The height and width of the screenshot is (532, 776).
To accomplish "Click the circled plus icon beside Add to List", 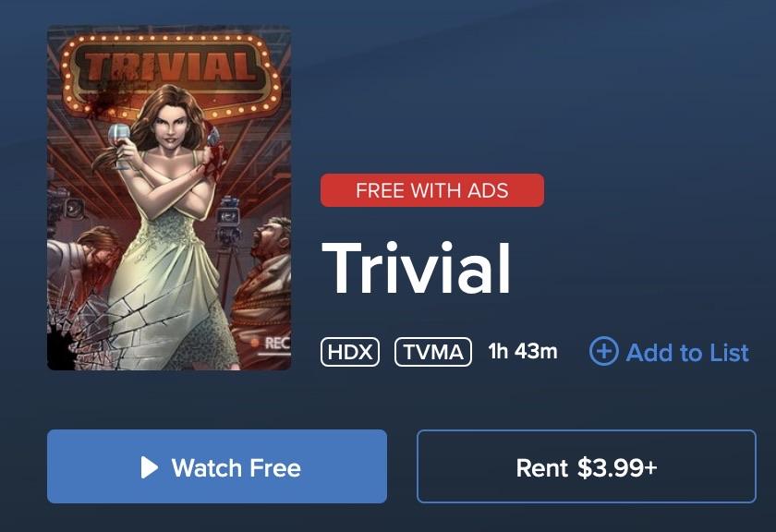I will (604, 351).
